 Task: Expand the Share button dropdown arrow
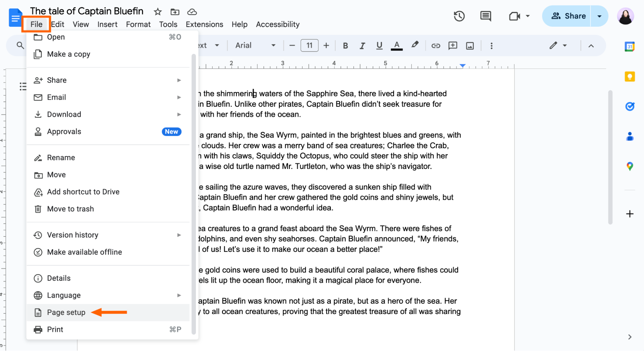[600, 16]
